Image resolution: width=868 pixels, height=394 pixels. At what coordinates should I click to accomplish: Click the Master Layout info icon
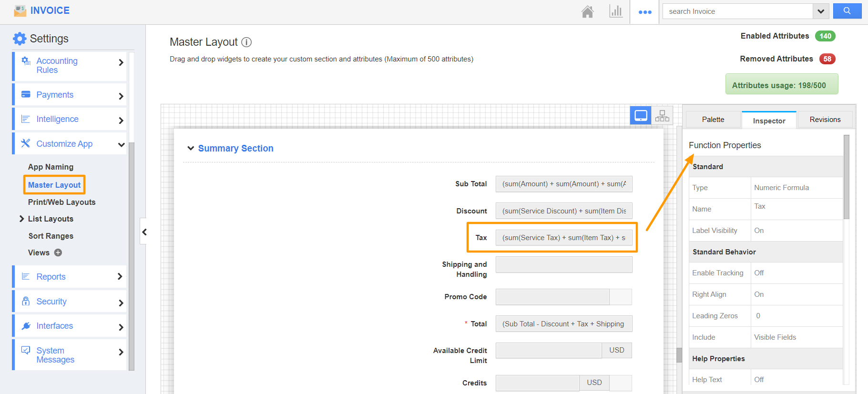(246, 42)
